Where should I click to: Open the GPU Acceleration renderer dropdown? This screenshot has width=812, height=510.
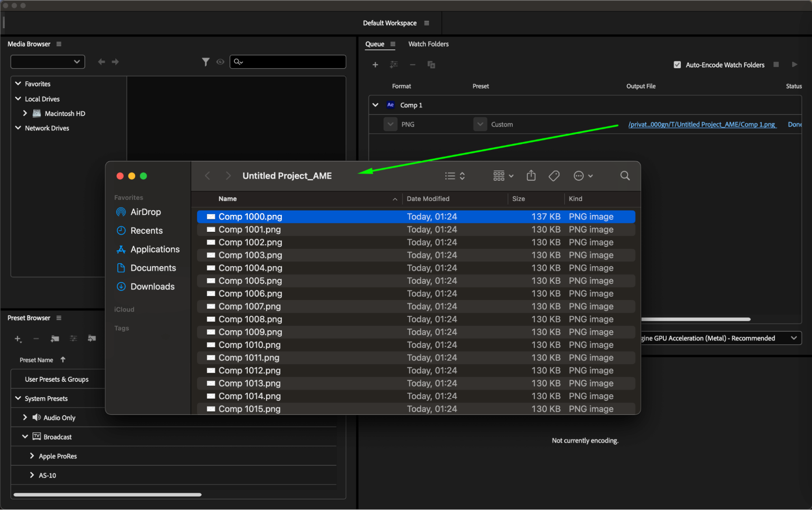793,338
